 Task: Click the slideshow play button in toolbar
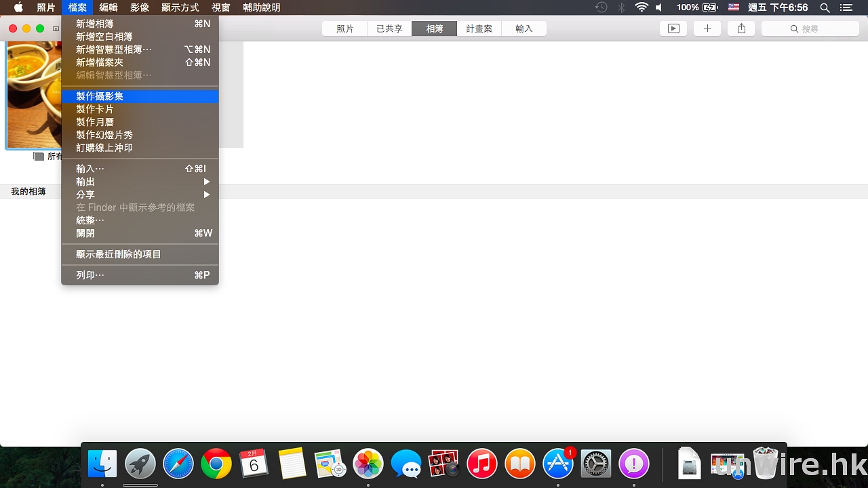pos(673,28)
